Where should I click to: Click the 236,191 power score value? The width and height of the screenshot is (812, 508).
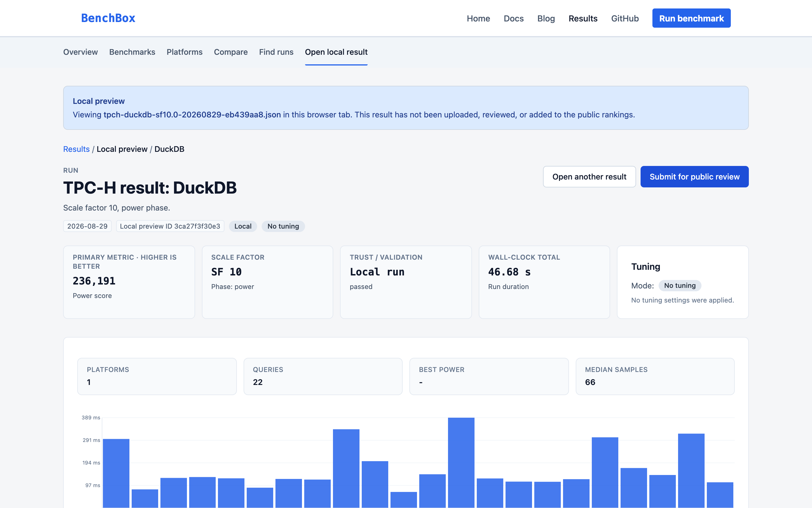(x=94, y=281)
